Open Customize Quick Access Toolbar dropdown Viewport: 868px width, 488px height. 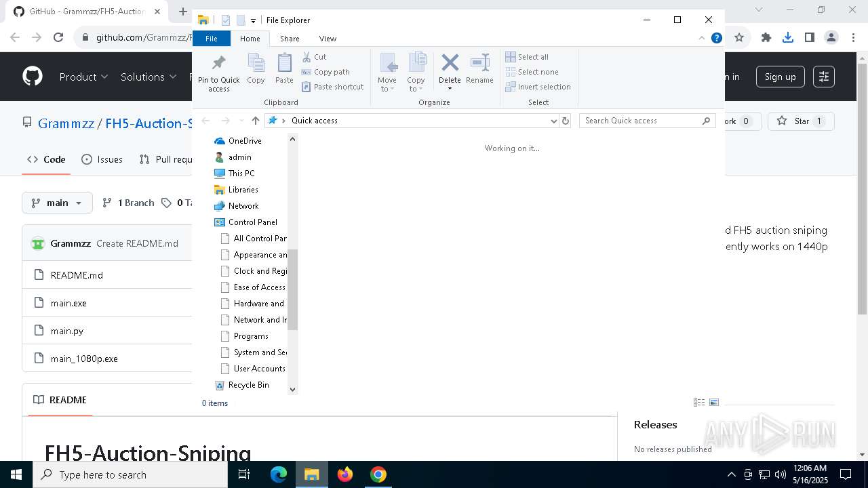point(253,21)
